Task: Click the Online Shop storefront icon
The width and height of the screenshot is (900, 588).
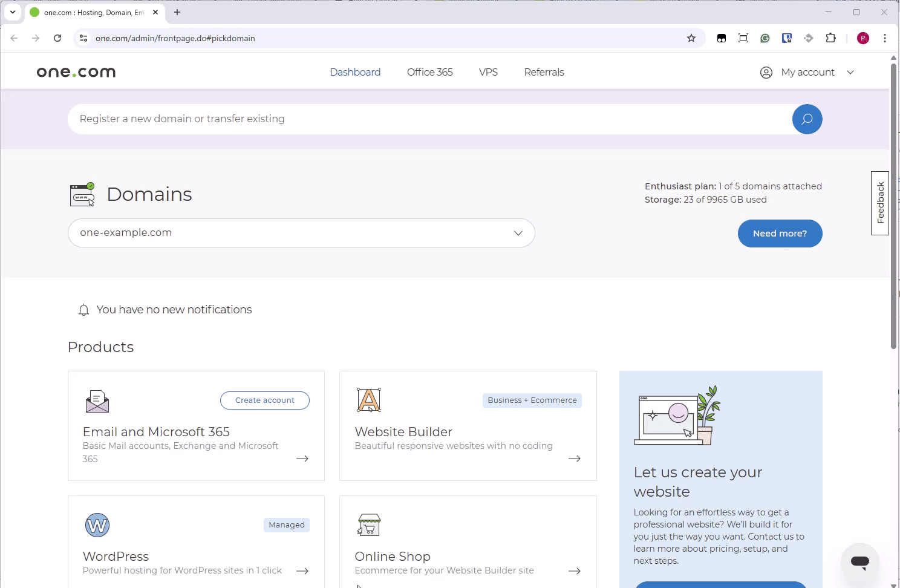Action: 368,524
